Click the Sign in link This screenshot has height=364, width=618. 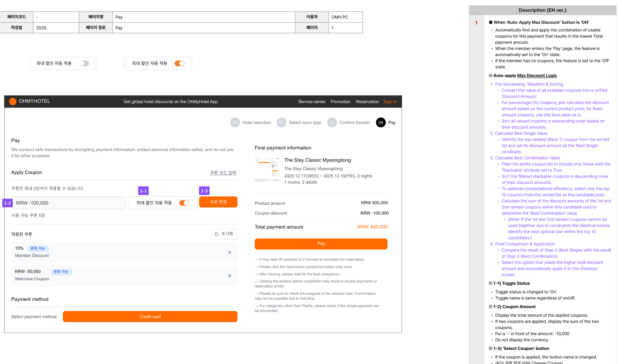390,102
